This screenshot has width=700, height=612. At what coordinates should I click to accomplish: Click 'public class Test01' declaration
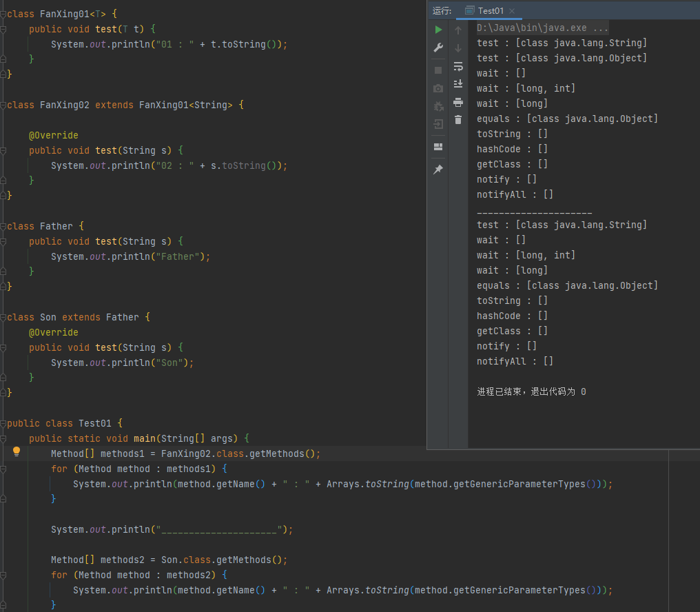64,423
